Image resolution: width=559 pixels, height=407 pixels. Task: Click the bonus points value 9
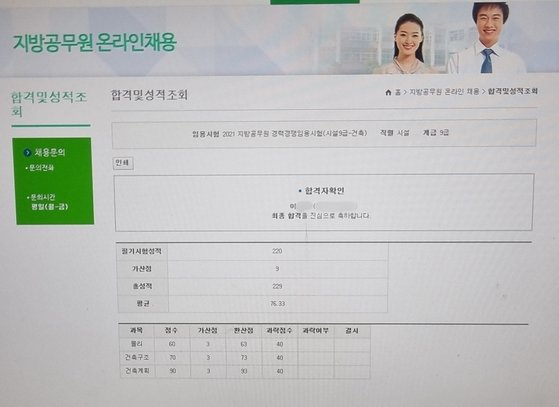click(x=277, y=269)
